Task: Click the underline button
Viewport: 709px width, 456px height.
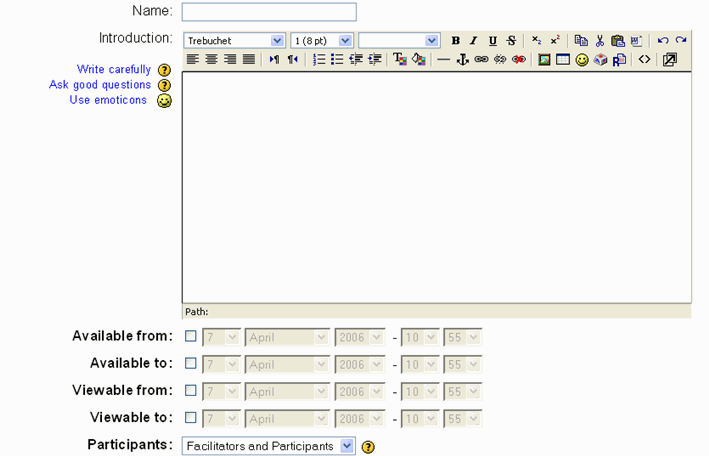Action: (x=492, y=41)
